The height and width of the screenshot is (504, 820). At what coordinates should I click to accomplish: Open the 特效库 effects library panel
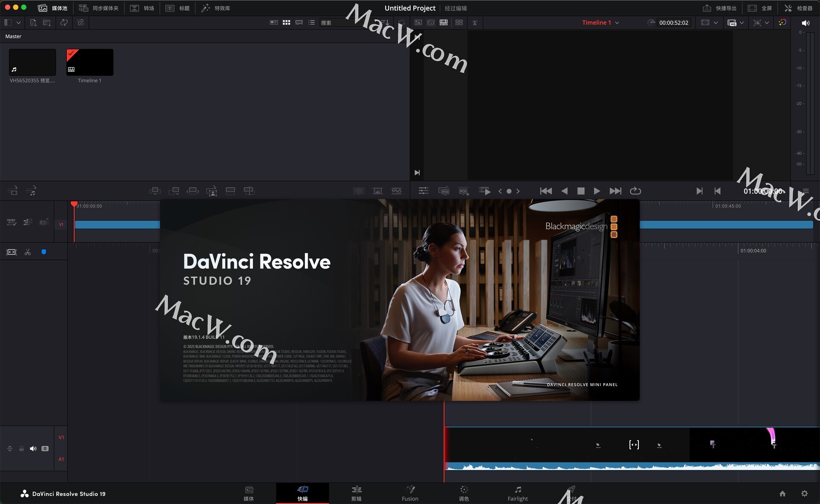[x=216, y=8]
